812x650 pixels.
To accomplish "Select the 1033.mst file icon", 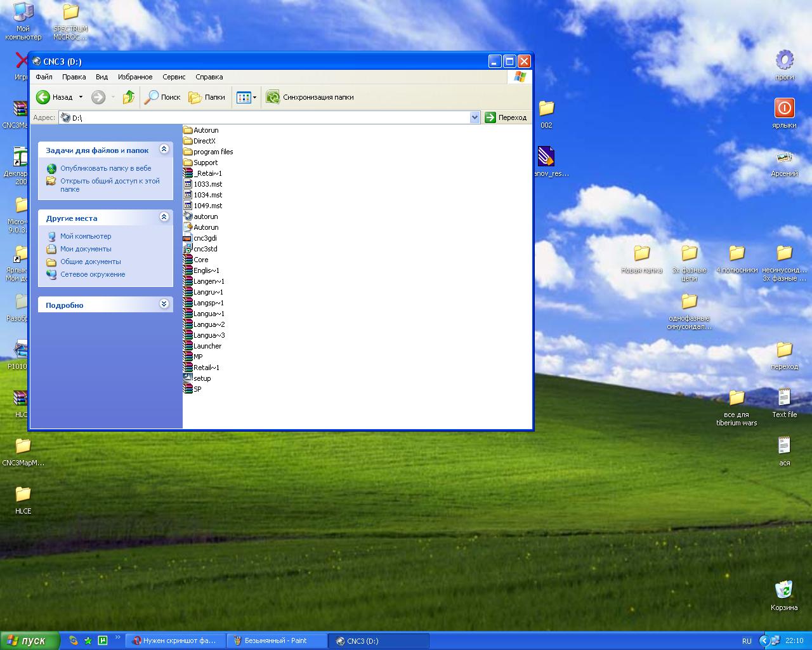I will click(x=188, y=184).
